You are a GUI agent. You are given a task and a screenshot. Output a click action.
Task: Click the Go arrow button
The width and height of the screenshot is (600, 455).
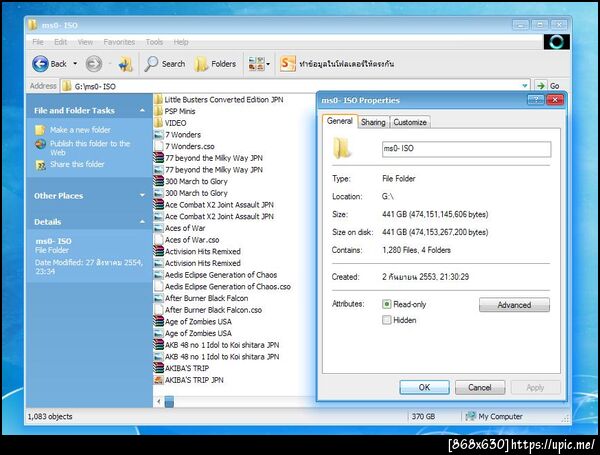pos(540,86)
